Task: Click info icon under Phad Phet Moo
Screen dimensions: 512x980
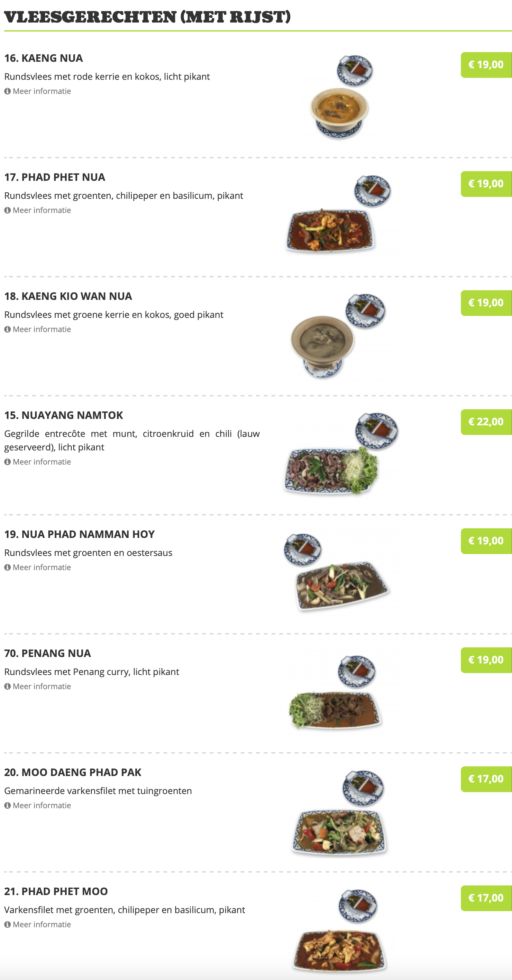Action: pyautogui.click(x=7, y=925)
